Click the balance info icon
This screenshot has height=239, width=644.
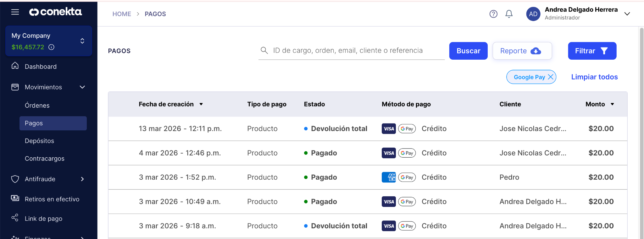[51, 47]
